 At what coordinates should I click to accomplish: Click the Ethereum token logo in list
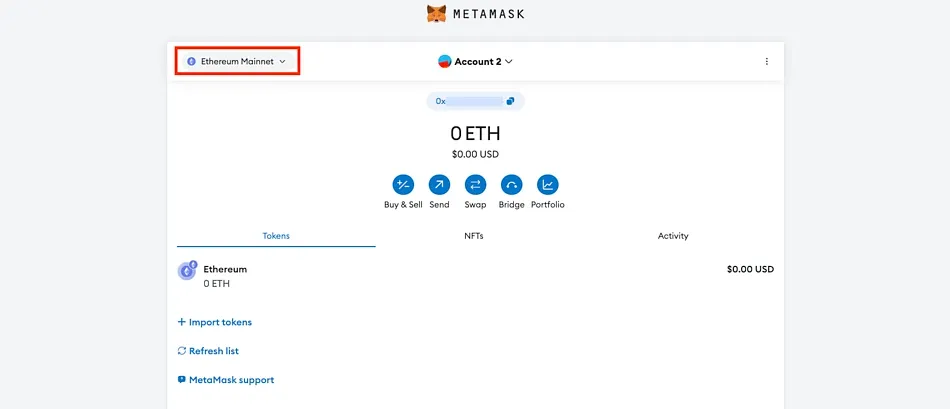pos(187,270)
